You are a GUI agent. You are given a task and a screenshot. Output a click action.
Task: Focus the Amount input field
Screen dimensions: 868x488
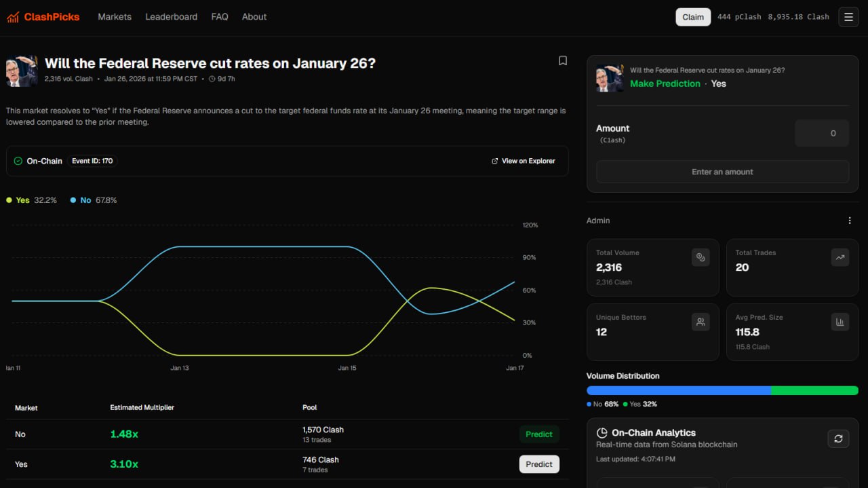(x=821, y=134)
